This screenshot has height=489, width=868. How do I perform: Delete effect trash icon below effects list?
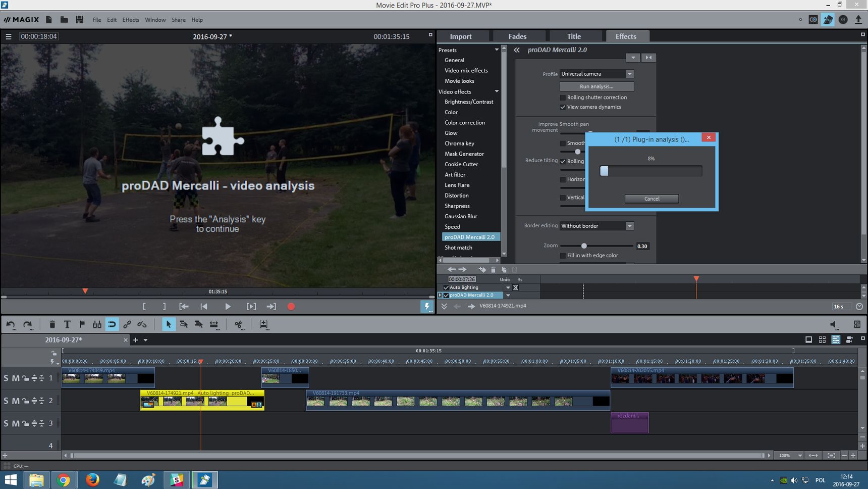493,270
